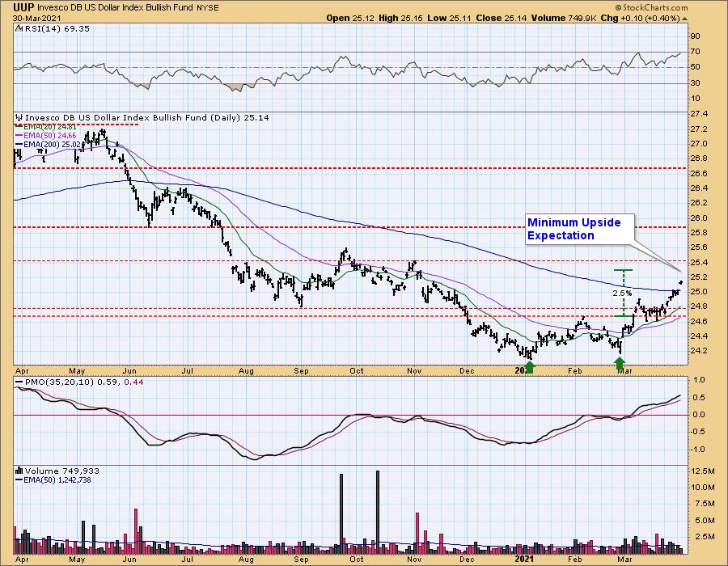Open the StockCharts.com copyright link
Image resolution: width=728 pixels, height=566 pixels.
[651, 7]
